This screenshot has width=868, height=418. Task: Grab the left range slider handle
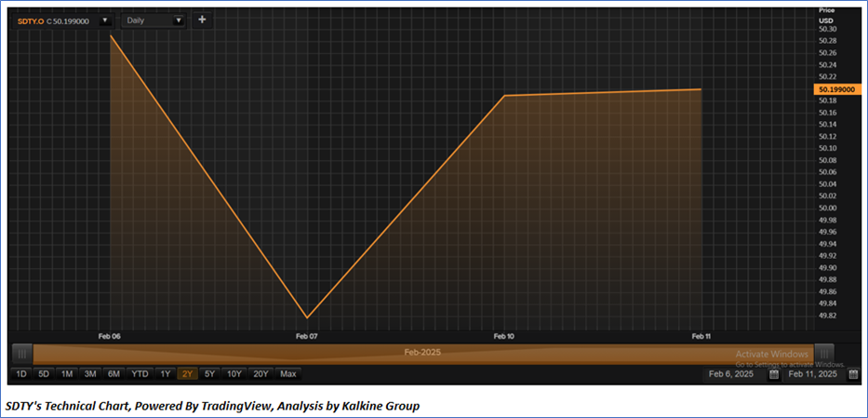22,353
